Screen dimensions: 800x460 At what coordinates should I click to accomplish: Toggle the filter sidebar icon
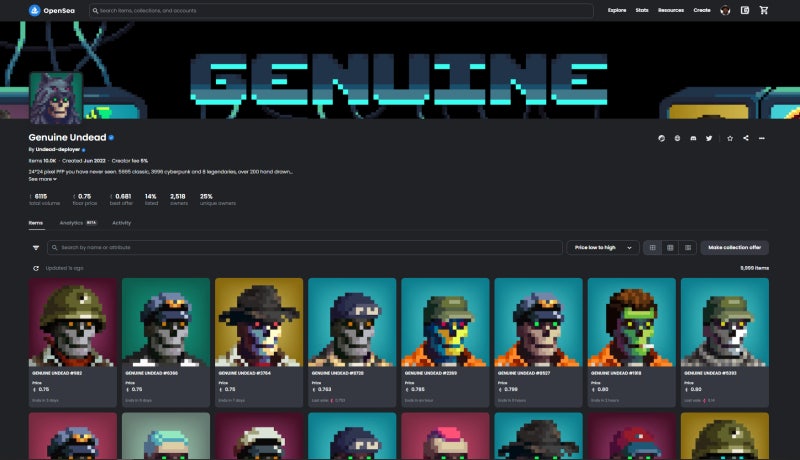36,248
